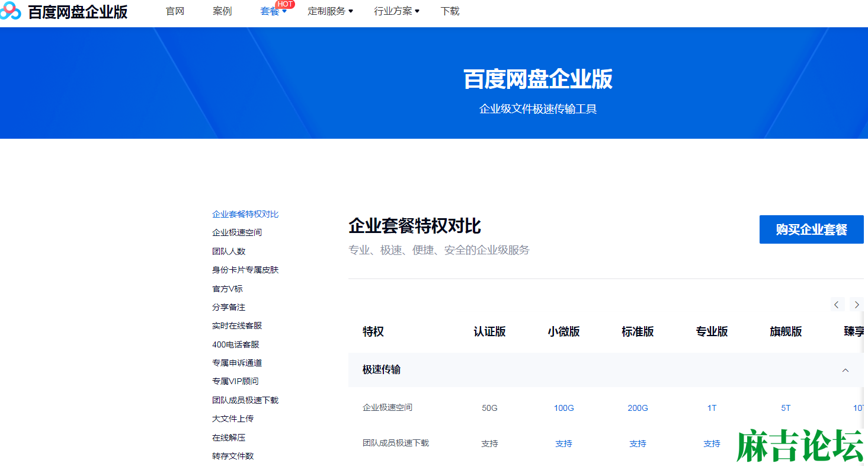
Task: Go to 团队人数 in sidebar
Action: 229,251
